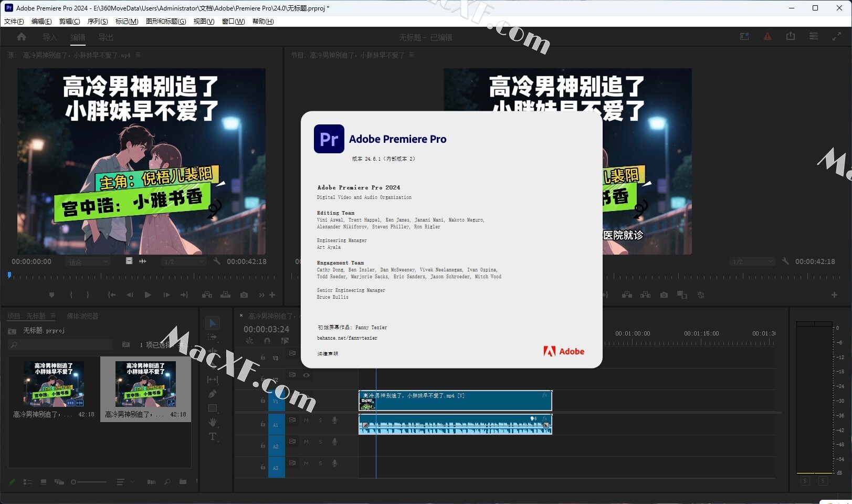The height and width of the screenshot is (504, 852).
Task: Go to Out point in Source monitor
Action: (x=184, y=295)
